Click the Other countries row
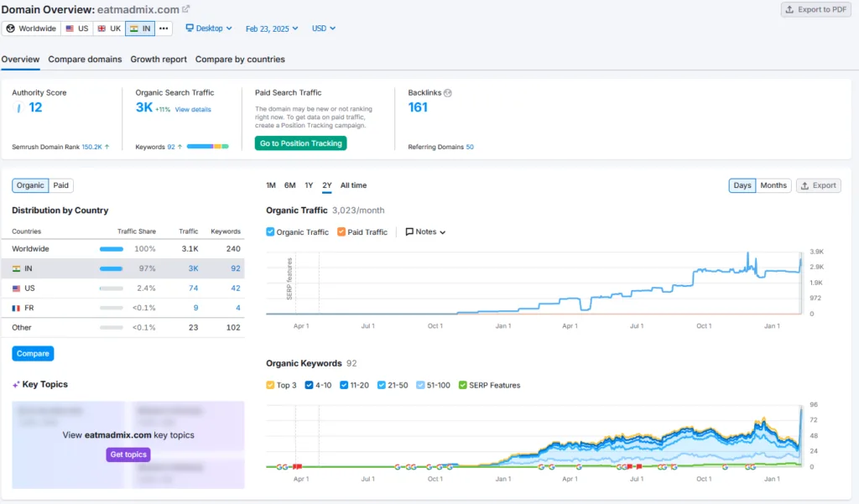859x504 pixels. 122,328
